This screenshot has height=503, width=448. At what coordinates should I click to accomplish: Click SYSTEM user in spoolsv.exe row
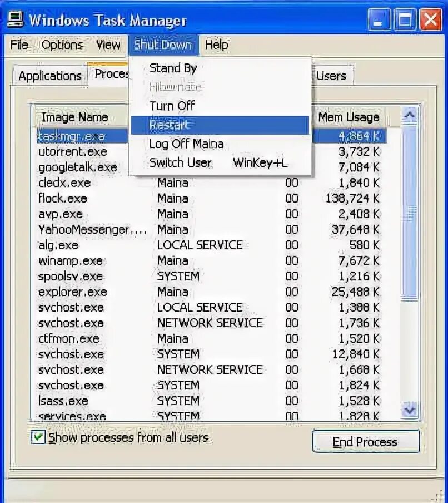(178, 276)
